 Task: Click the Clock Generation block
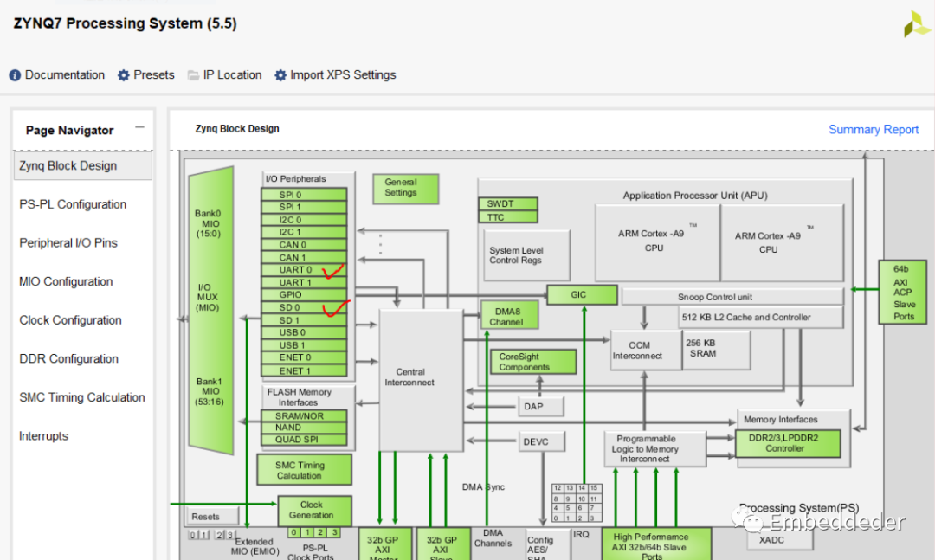pos(314,511)
